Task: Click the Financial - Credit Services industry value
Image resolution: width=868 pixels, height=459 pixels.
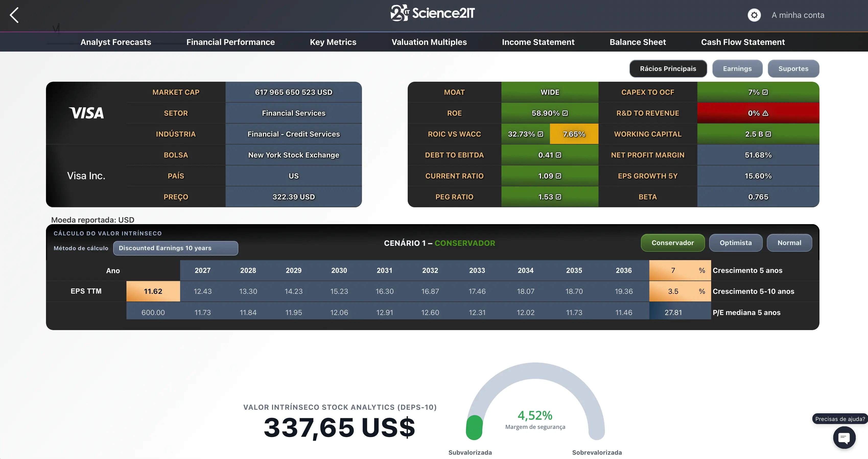Action: (294, 134)
